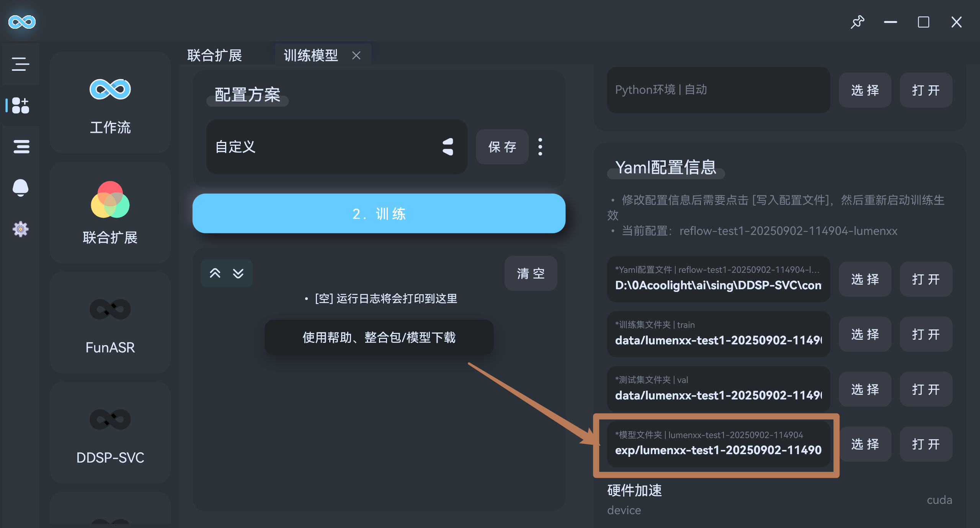
Task: Click the 测试集文件夹 val path field
Action: pos(719,389)
